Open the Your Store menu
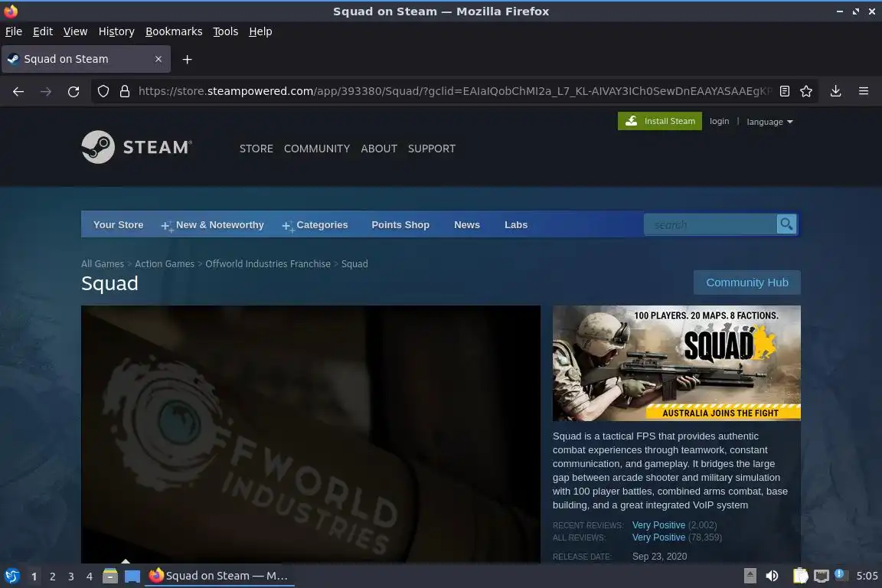The image size is (882, 588). tap(118, 224)
